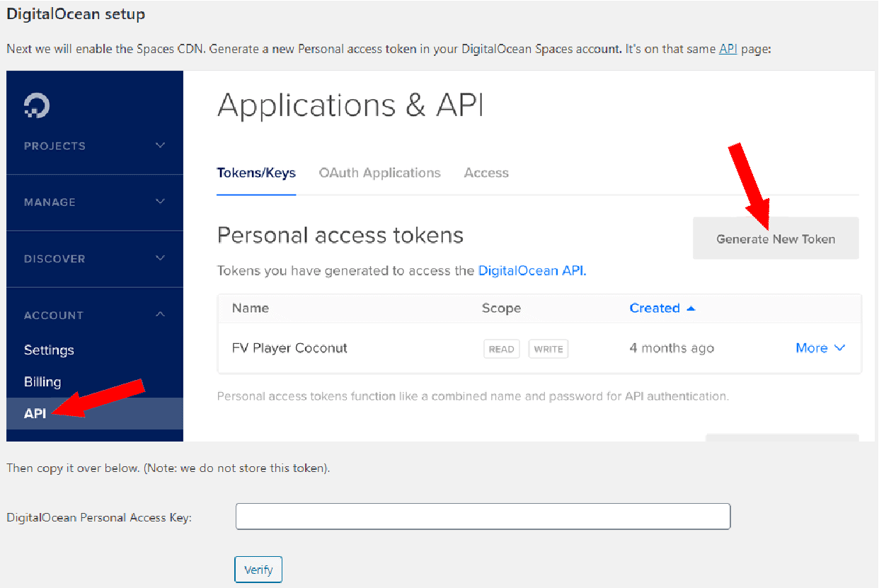Open Billing in the sidebar
Image resolution: width=879 pixels, height=588 pixels.
pos(42,382)
